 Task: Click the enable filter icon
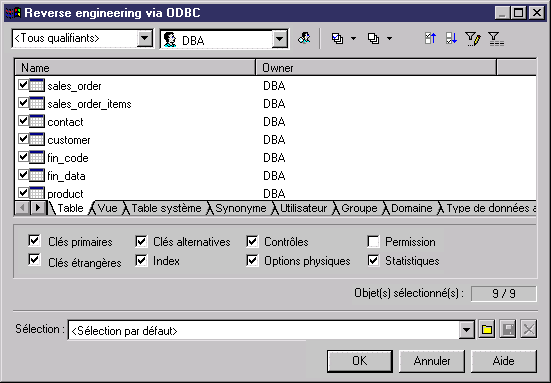[x=496, y=39]
